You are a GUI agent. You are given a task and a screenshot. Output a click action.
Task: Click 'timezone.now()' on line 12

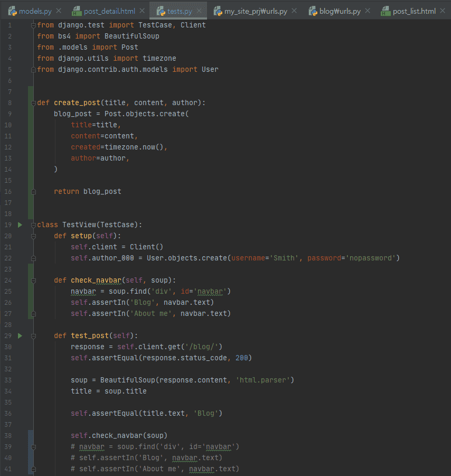[x=134, y=147]
